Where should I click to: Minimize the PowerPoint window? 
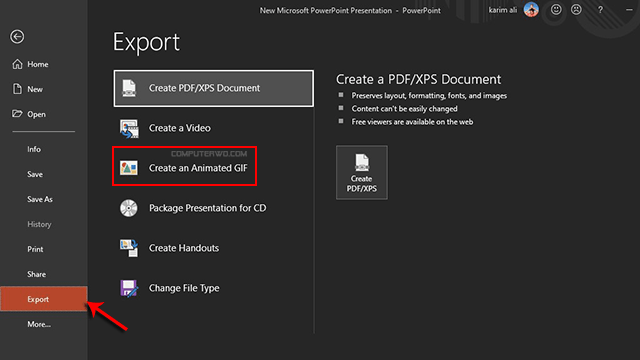click(x=629, y=10)
